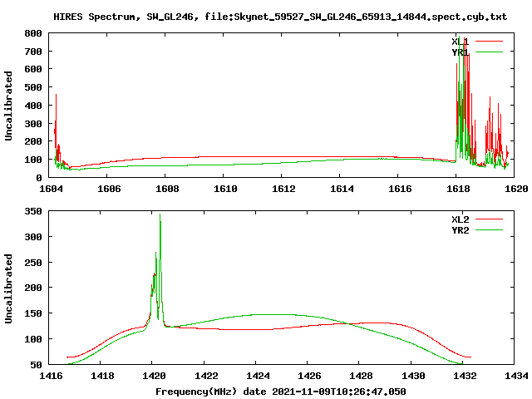
Task: Select the XL2 legend label
Action: 460,219
